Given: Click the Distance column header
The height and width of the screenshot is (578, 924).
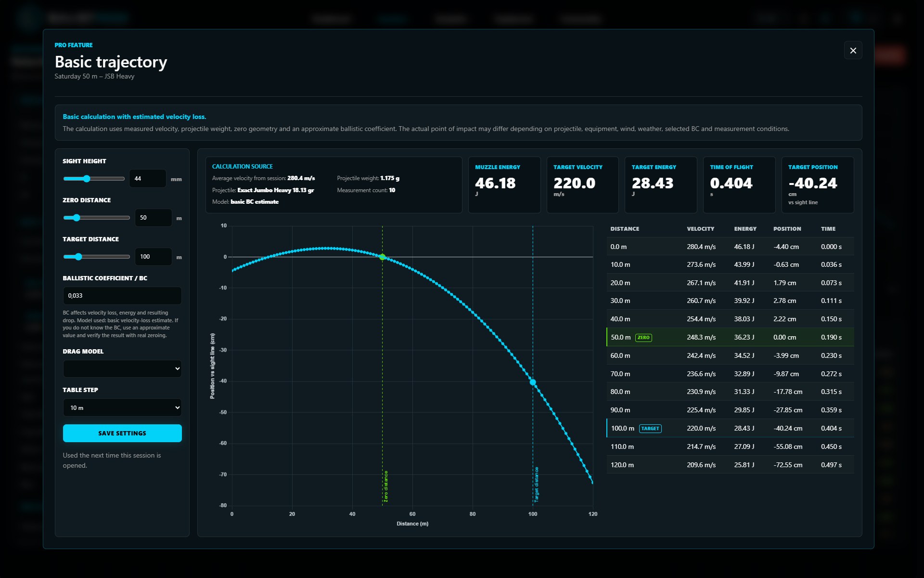Looking at the screenshot, I should (x=625, y=229).
